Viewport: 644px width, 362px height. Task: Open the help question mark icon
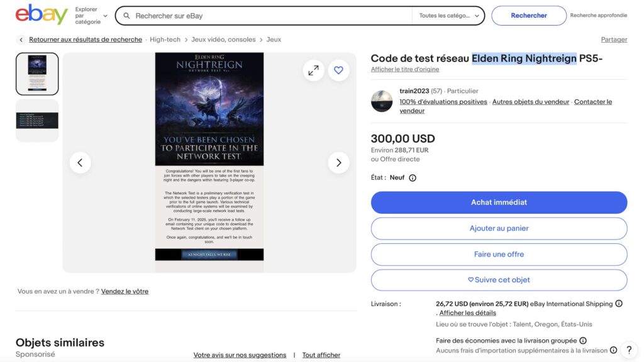(x=629, y=350)
